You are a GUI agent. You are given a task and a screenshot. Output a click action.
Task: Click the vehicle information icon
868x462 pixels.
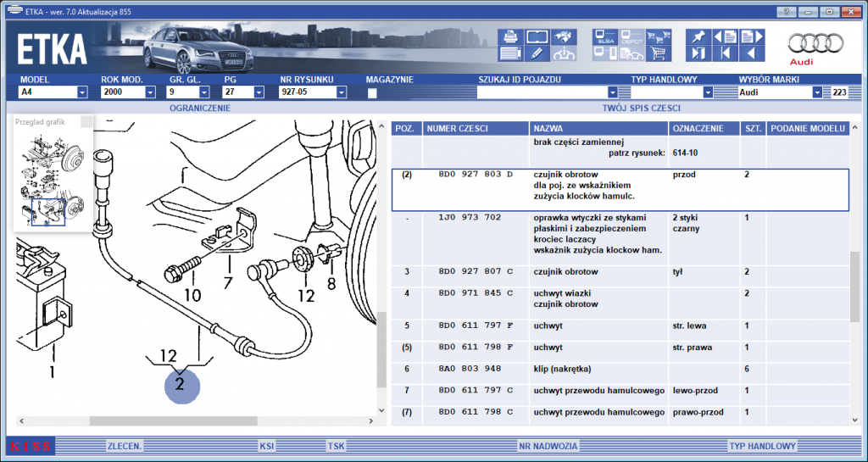coord(564,53)
